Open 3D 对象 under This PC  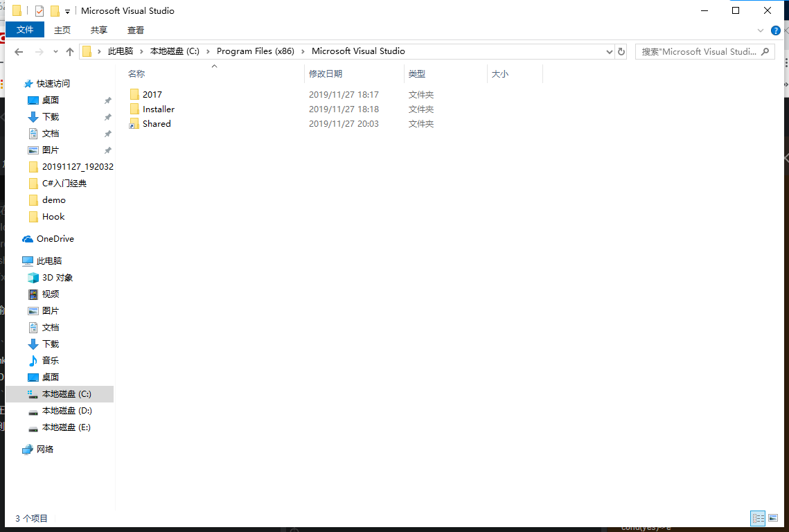(57, 277)
